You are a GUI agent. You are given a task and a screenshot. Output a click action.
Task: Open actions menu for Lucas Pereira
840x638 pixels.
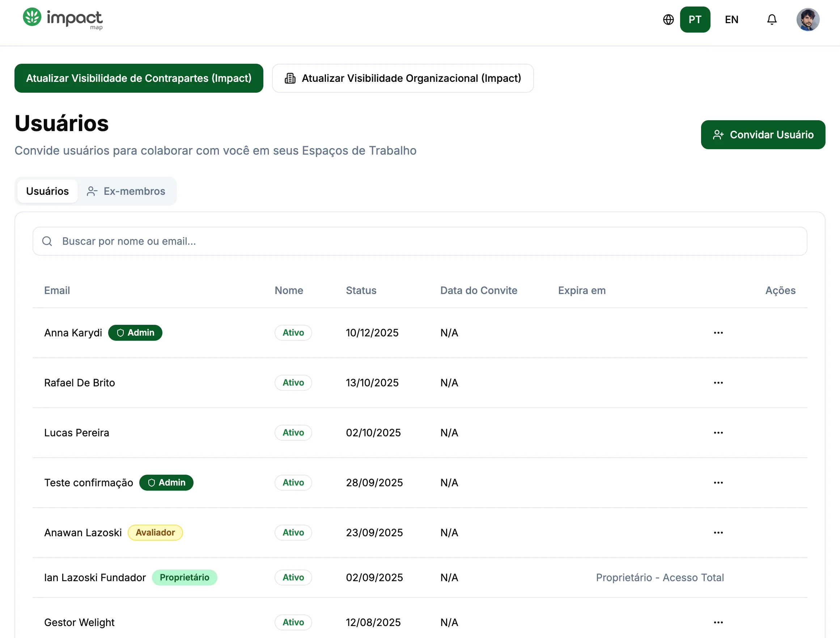pos(718,432)
